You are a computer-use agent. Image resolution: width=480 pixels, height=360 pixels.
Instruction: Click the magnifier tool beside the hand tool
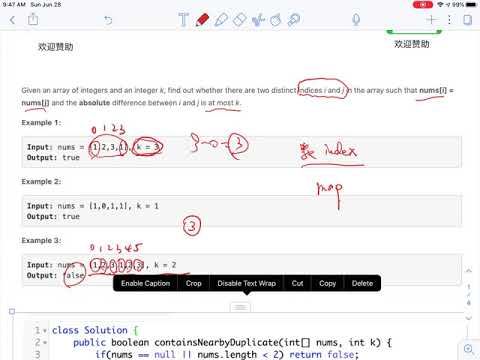(x=294, y=20)
